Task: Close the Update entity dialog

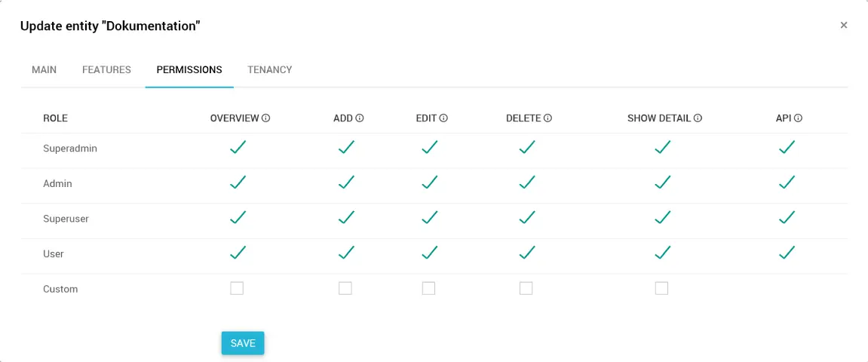Action: click(844, 25)
